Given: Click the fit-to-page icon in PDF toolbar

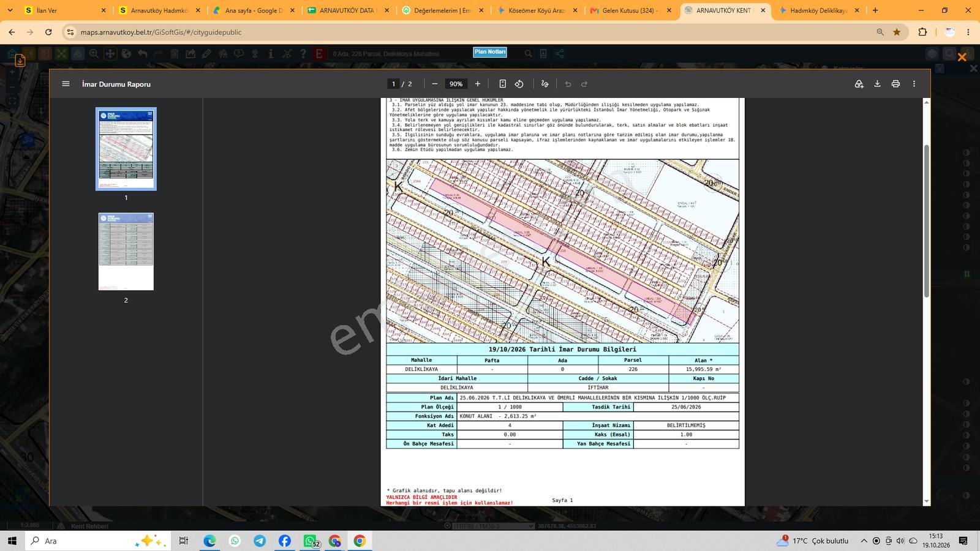Looking at the screenshot, I should tap(502, 84).
